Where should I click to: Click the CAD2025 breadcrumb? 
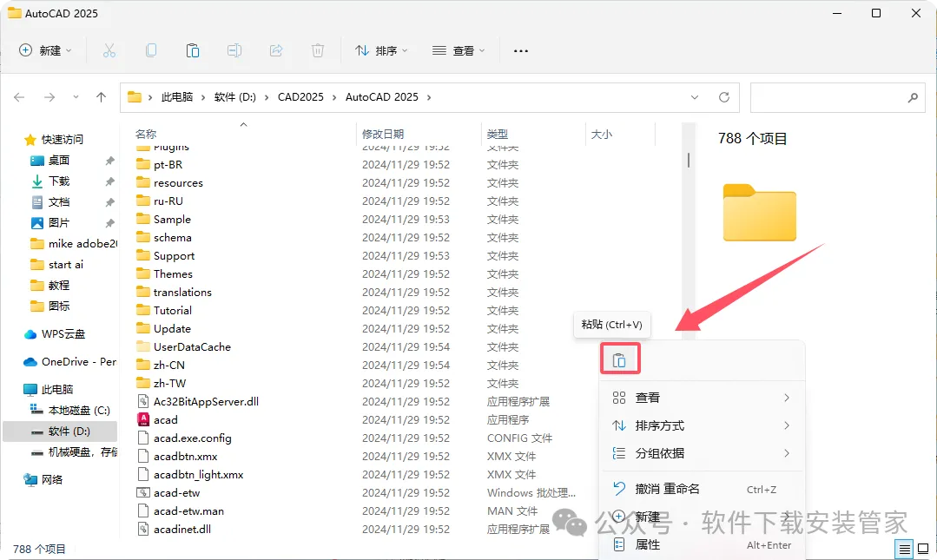300,97
